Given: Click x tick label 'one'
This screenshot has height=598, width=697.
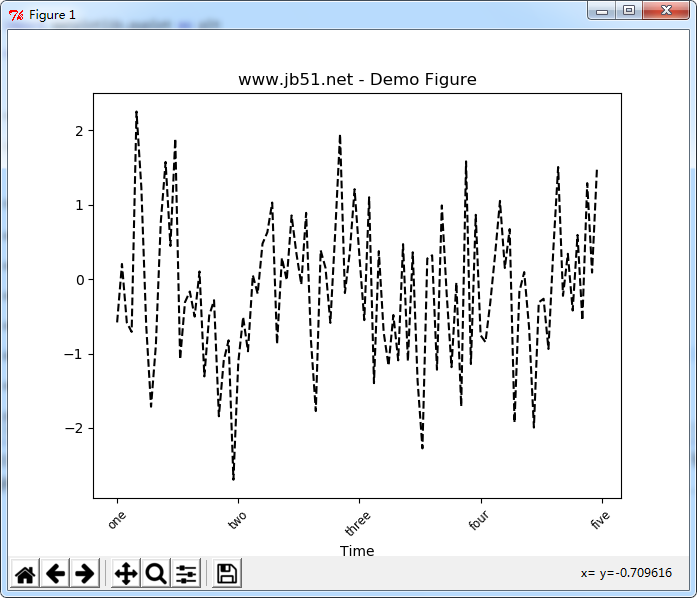Looking at the screenshot, I should pyautogui.click(x=117, y=520).
